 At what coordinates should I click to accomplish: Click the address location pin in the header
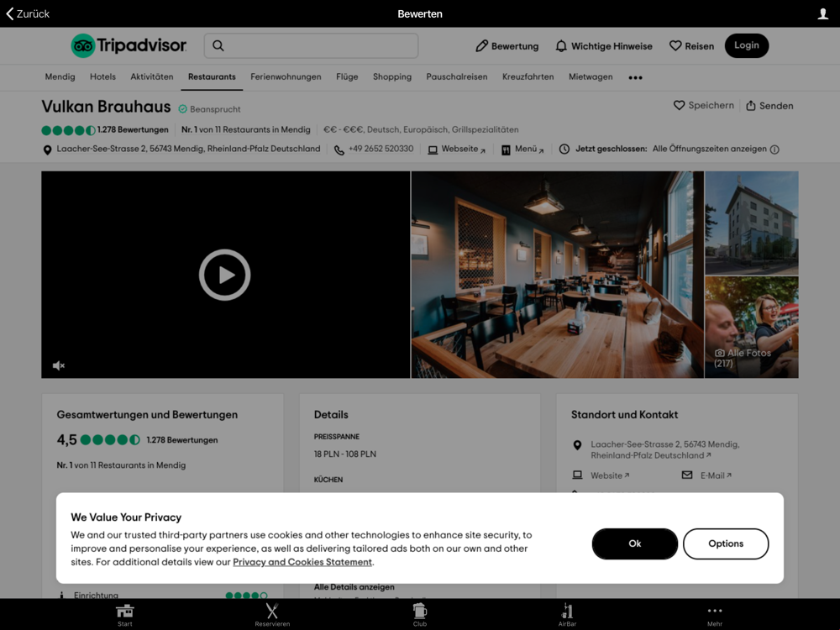coord(47,150)
